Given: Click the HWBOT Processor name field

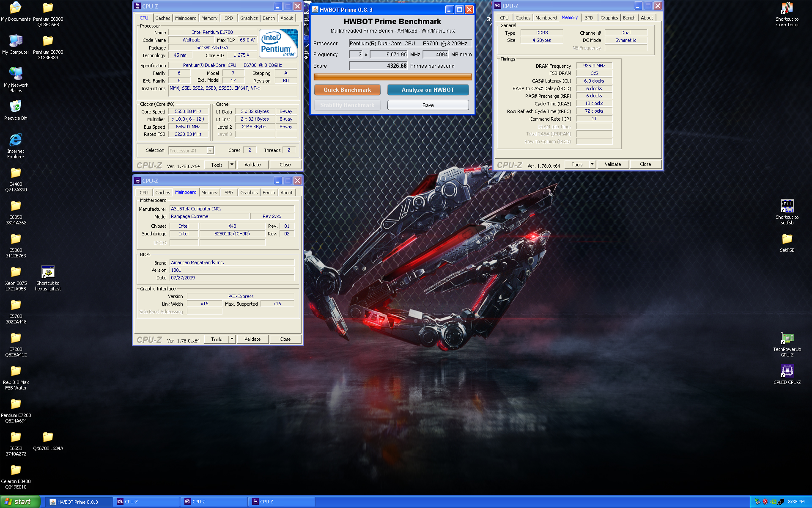Looking at the screenshot, I should click(410, 43).
